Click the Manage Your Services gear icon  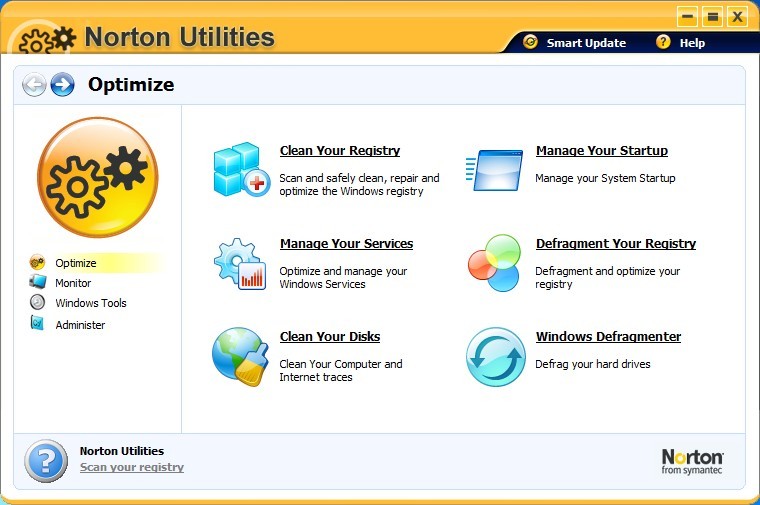[x=240, y=263]
